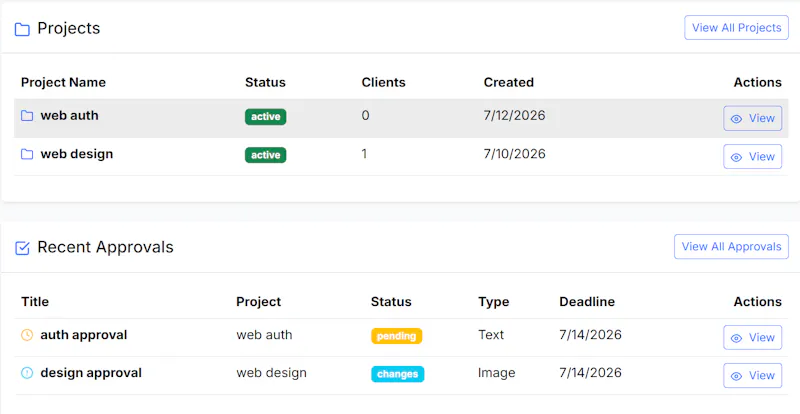Click web auth in approvals Project column
The height and width of the screenshot is (414, 800).
(264, 335)
